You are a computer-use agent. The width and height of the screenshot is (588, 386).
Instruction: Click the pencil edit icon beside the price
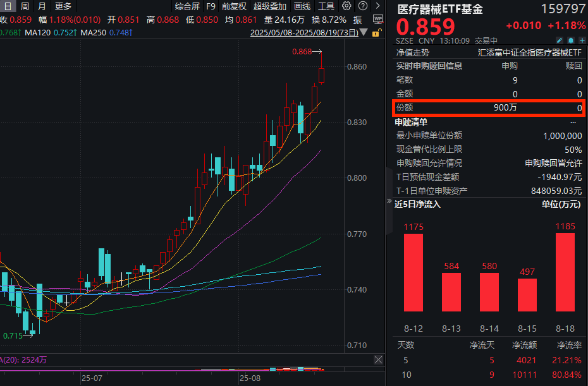coord(560,40)
